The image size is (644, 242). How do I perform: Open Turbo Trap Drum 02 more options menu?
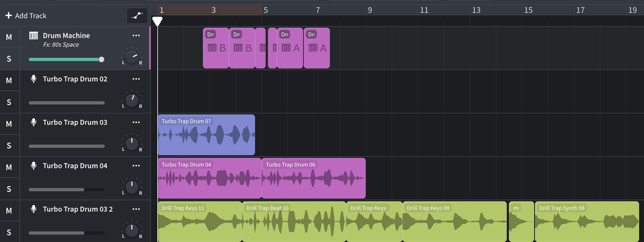(x=136, y=79)
